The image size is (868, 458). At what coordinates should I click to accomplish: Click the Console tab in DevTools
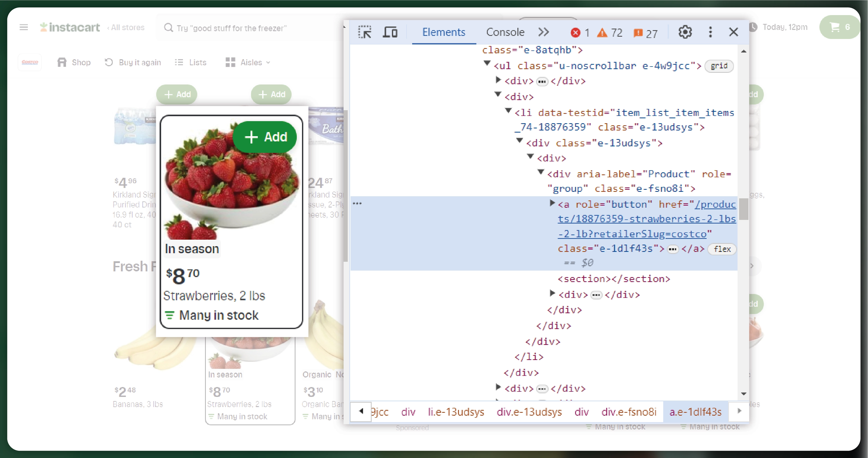click(x=503, y=31)
